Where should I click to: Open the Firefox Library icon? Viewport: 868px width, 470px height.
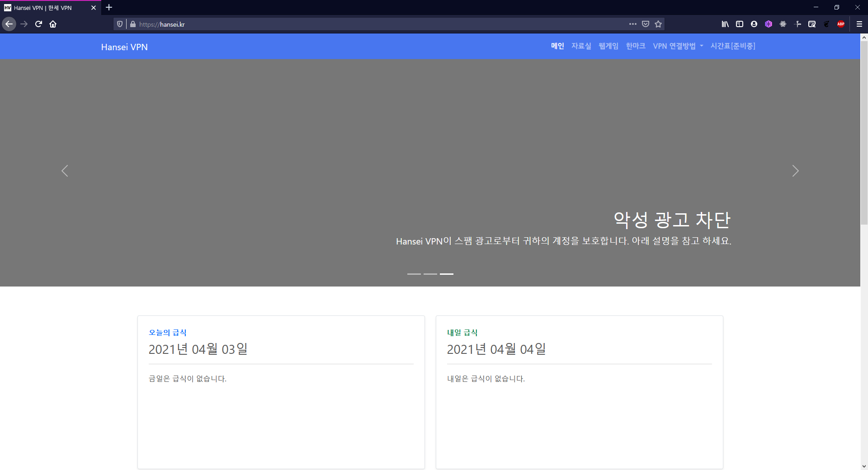click(725, 24)
